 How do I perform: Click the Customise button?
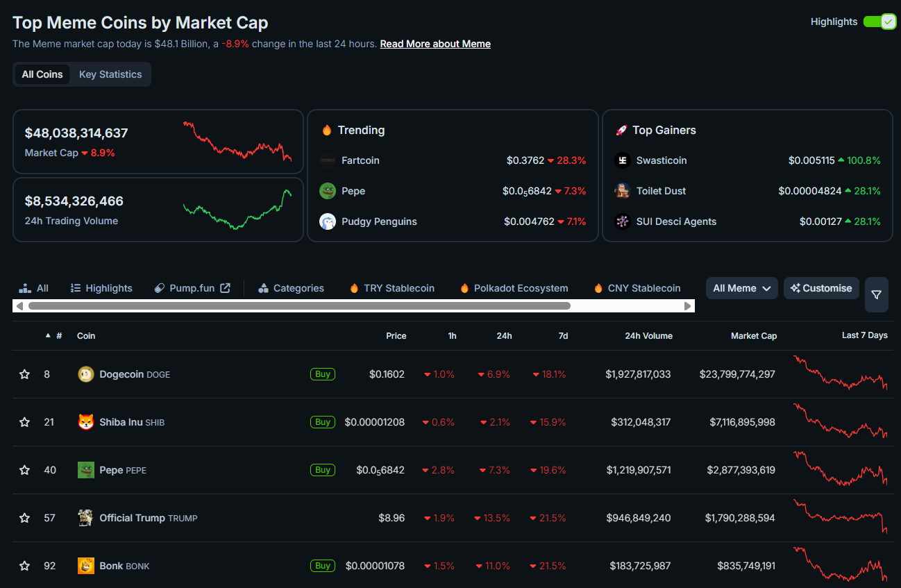pyautogui.click(x=821, y=288)
